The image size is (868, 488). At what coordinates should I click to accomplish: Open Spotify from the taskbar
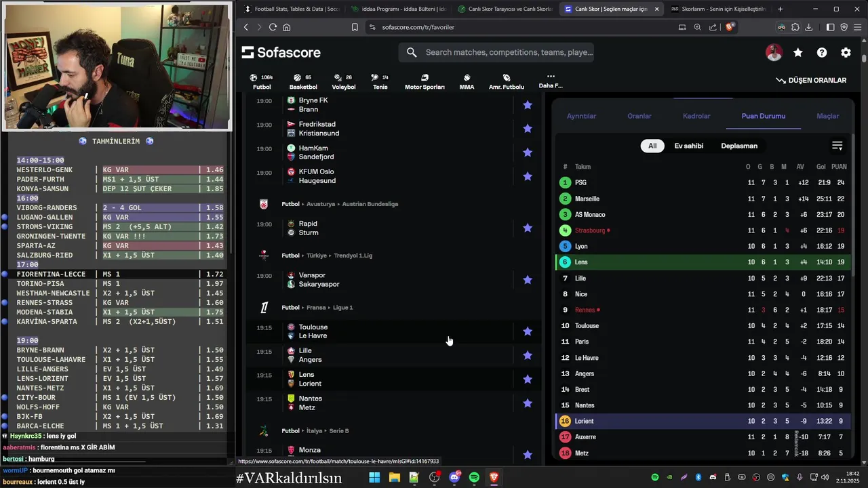coord(475,478)
